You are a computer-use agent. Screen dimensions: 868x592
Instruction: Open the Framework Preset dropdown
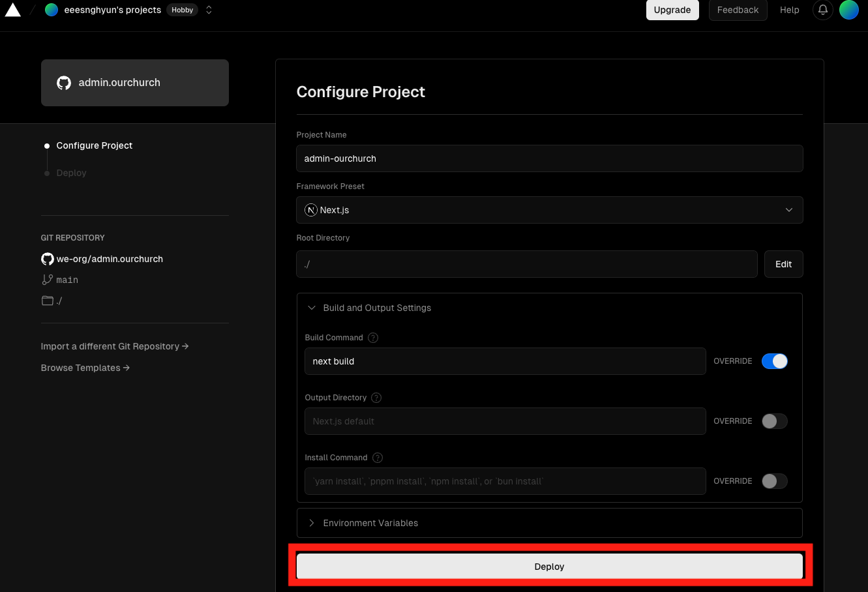tap(550, 210)
